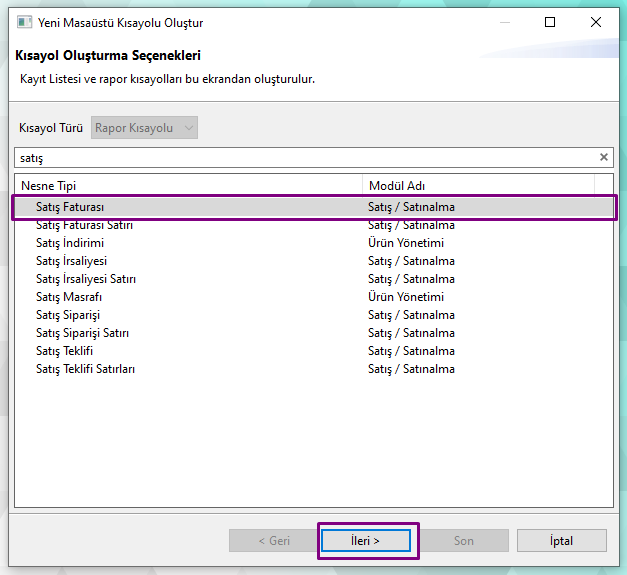
Task: Cancel the wizard with İptal
Action: click(x=561, y=541)
